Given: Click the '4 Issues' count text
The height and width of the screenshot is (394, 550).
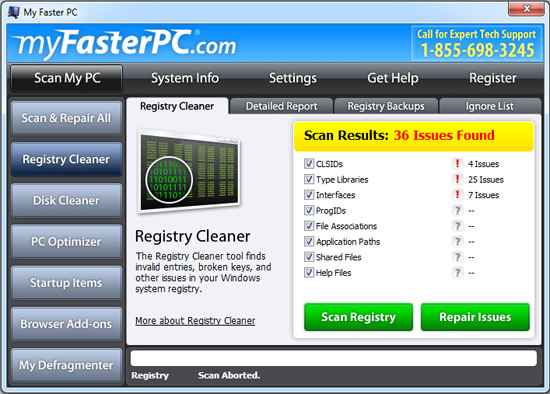Looking at the screenshot, I should [483, 164].
